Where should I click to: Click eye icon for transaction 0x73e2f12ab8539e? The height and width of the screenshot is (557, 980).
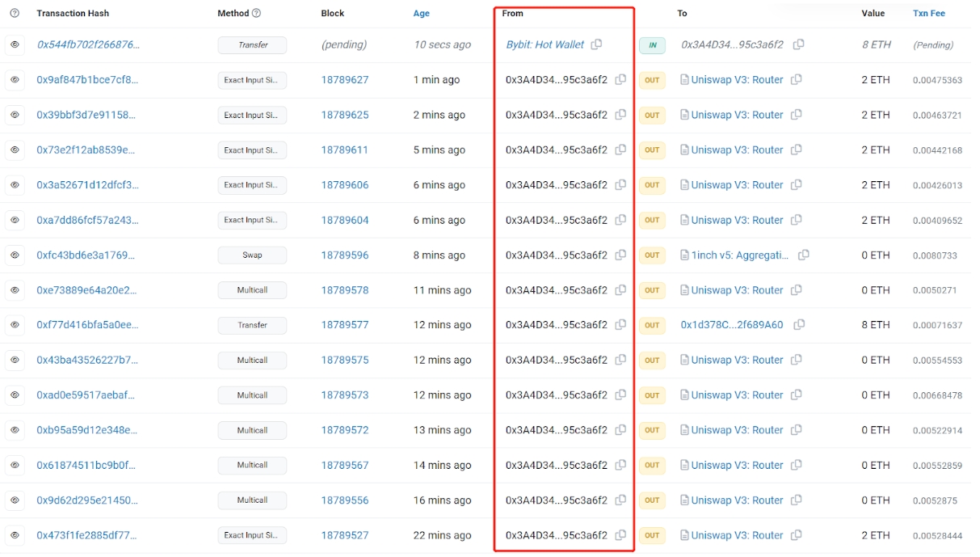[x=15, y=150]
